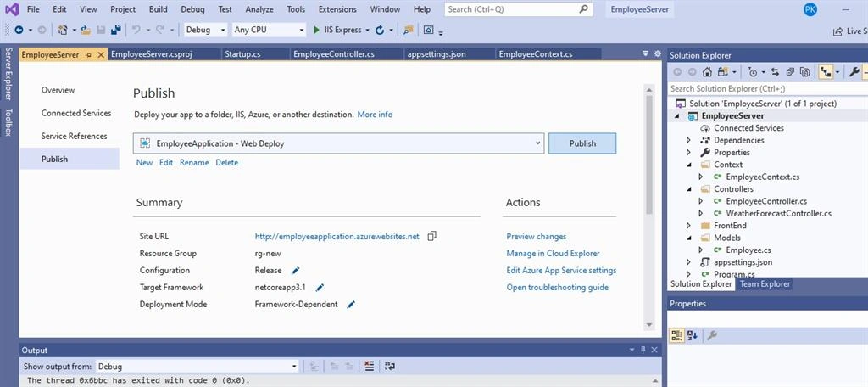
Task: Click the pencil icon next to Release configuration
Action: tap(295, 271)
